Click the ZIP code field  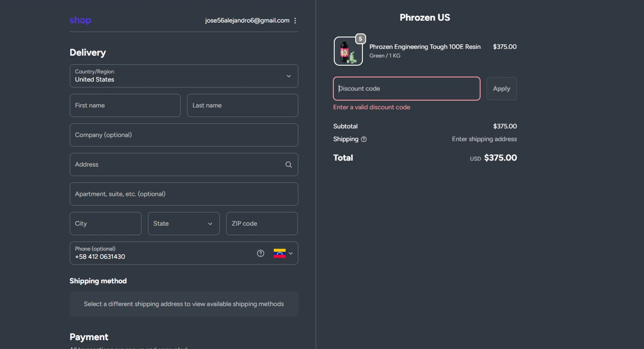262,224
